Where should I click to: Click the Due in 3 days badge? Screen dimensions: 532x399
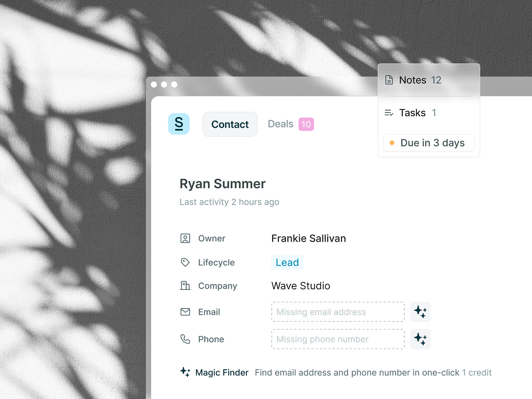(x=428, y=143)
